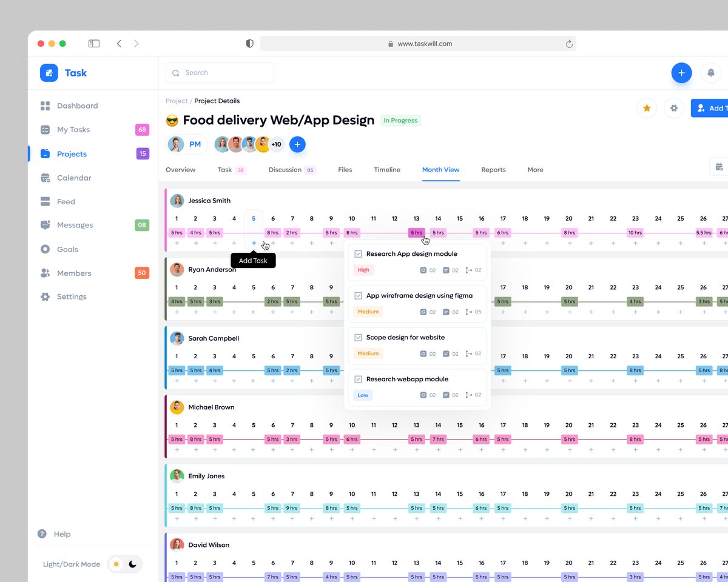This screenshot has height=582, width=728.
Task: Select the Calendar sidebar icon
Action: (x=45, y=178)
